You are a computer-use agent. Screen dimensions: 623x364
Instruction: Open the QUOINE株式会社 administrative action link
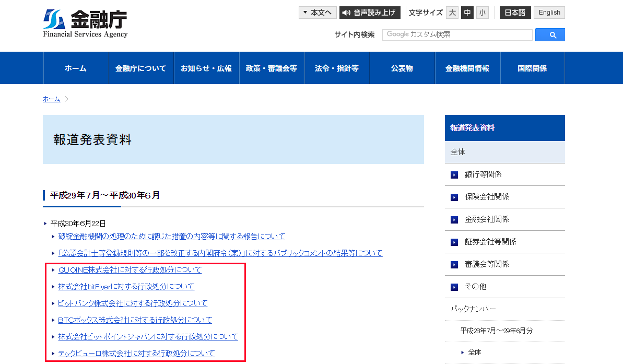[x=130, y=269]
